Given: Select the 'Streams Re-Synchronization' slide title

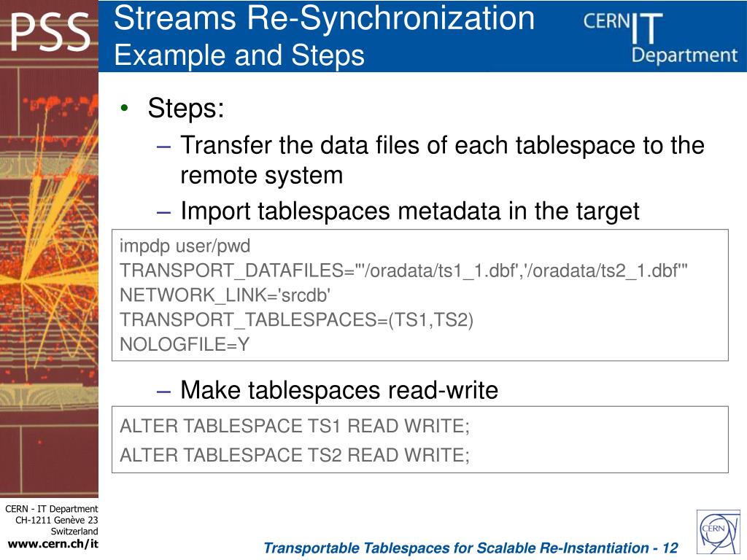Looking at the screenshot, I should click(x=324, y=18).
